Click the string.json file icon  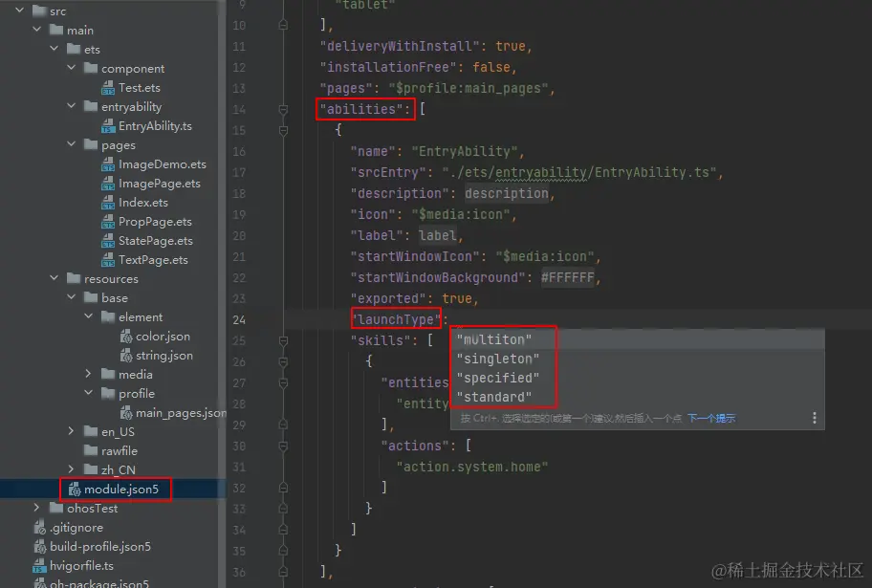(x=126, y=356)
